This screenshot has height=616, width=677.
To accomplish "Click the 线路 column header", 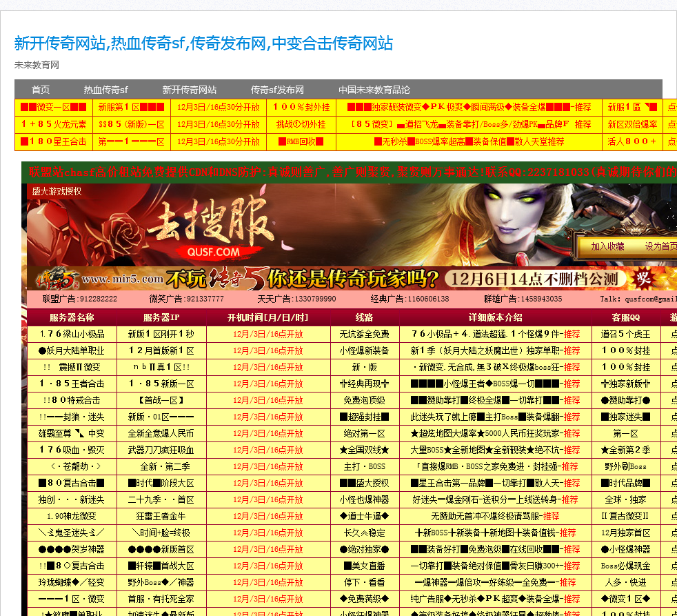I will pyautogui.click(x=364, y=317).
